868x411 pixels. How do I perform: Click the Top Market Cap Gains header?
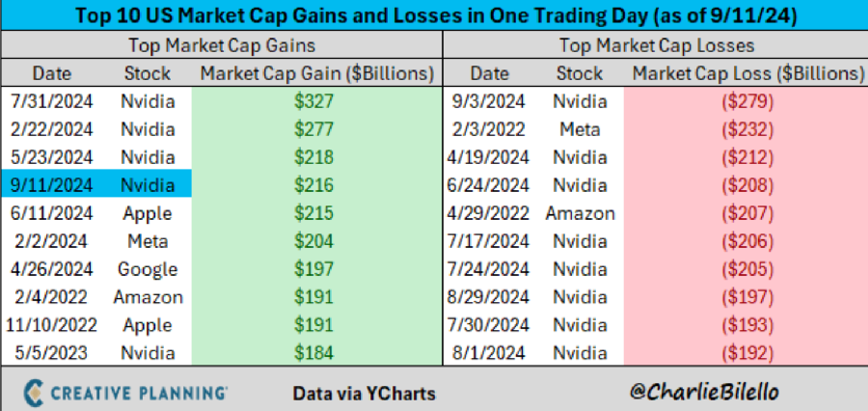click(221, 44)
